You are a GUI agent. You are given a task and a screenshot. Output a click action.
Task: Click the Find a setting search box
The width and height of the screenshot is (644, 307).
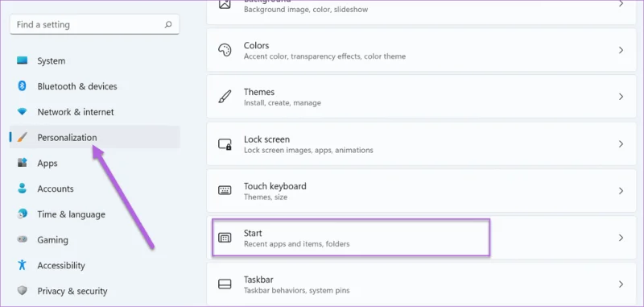(x=94, y=25)
